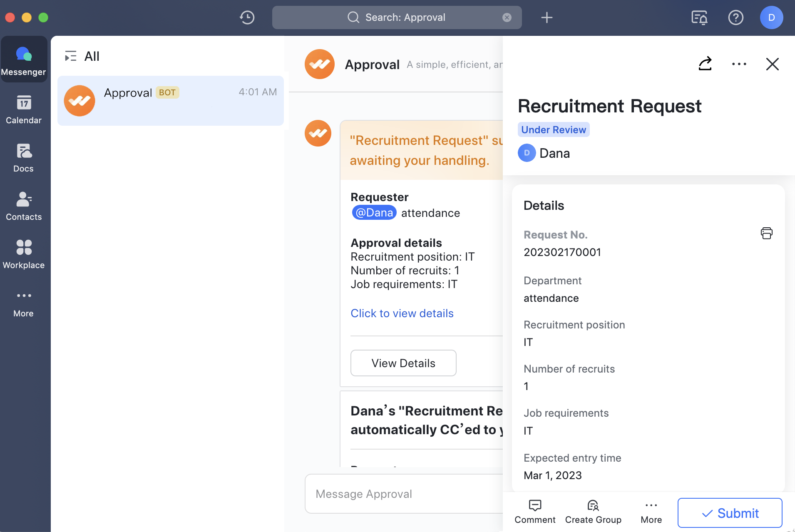Open Create Group in the bottom action bar
795x532 pixels.
(x=592, y=511)
